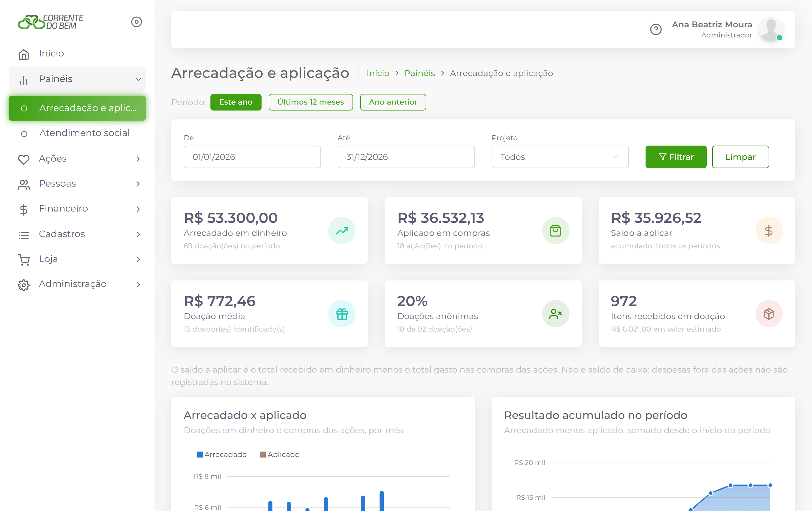Click the Loja shopping cart icon
This screenshot has height=511, width=812.
23,260
